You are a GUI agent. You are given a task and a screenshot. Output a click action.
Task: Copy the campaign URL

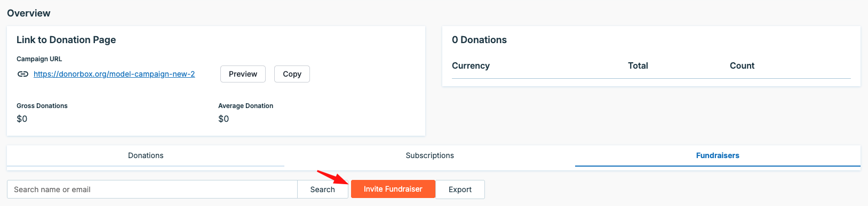292,74
